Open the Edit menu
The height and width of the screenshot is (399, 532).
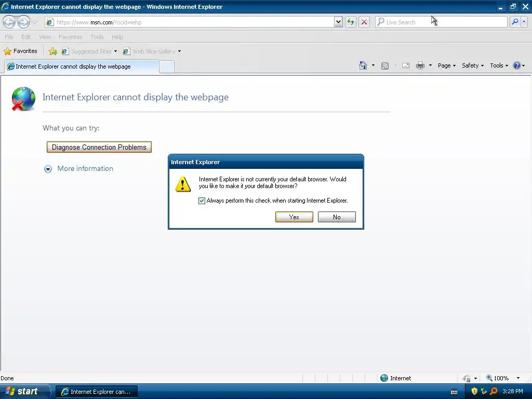[x=26, y=37]
